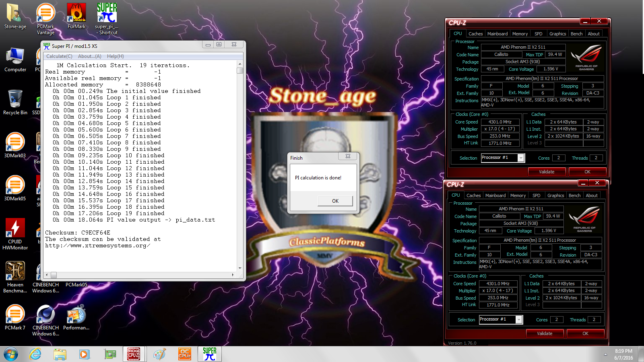
Task: Launch Heaven Benchmark shortcut
Action: pyautogui.click(x=15, y=277)
